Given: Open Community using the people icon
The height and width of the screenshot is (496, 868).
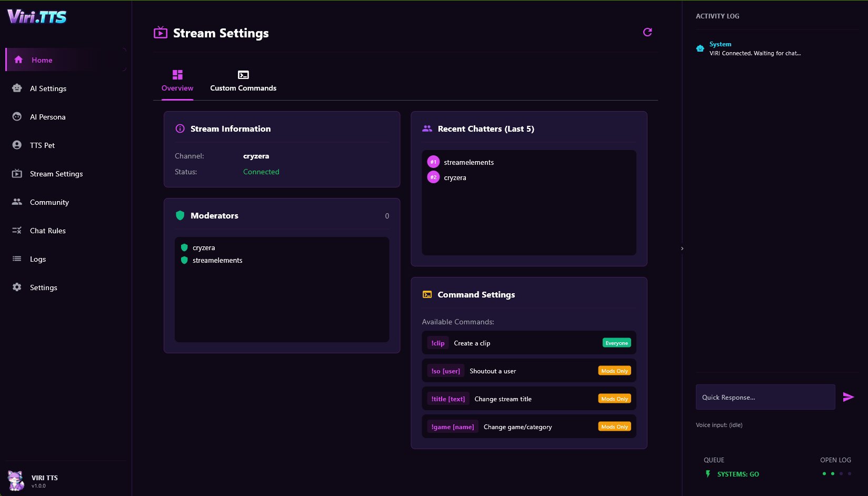Looking at the screenshot, I should pyautogui.click(x=17, y=202).
